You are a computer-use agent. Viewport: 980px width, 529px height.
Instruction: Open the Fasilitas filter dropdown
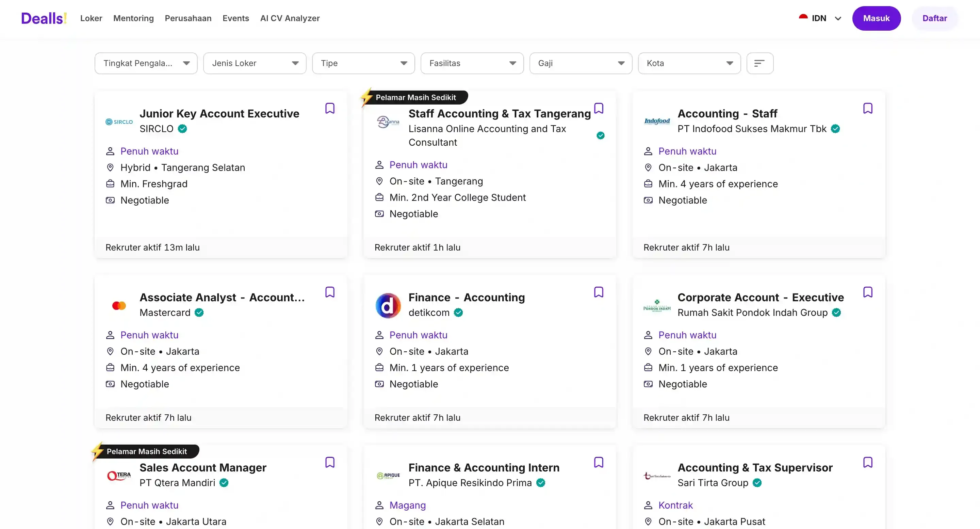click(x=472, y=63)
